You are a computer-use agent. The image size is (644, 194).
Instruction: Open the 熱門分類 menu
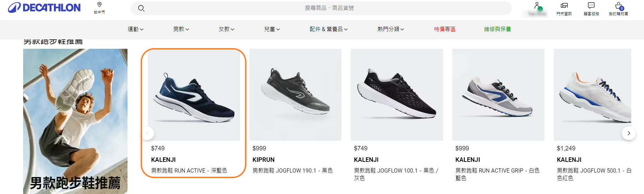(391, 29)
